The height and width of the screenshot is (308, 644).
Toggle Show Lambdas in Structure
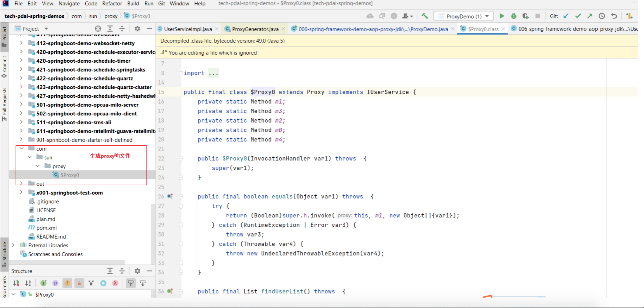point(115,283)
